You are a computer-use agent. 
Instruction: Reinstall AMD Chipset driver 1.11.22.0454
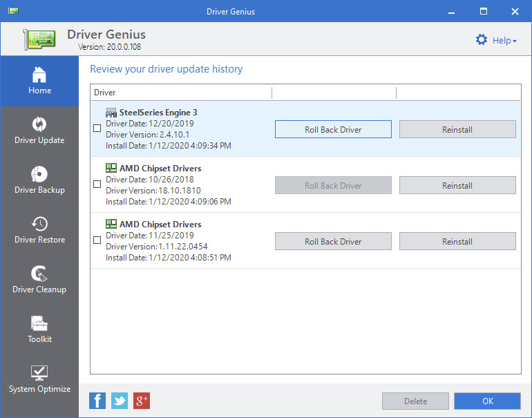click(457, 241)
